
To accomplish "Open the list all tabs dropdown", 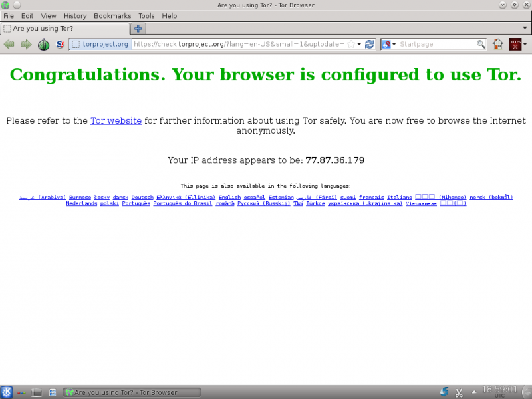I will [525, 28].
